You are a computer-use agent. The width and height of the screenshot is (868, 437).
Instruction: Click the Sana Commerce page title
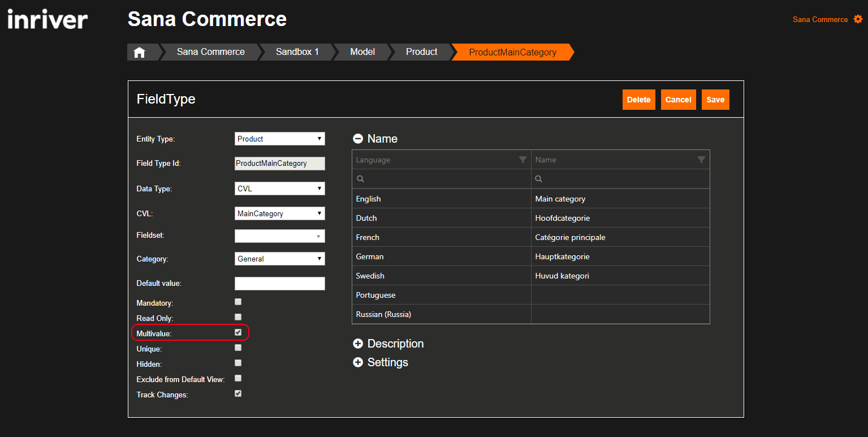click(207, 19)
